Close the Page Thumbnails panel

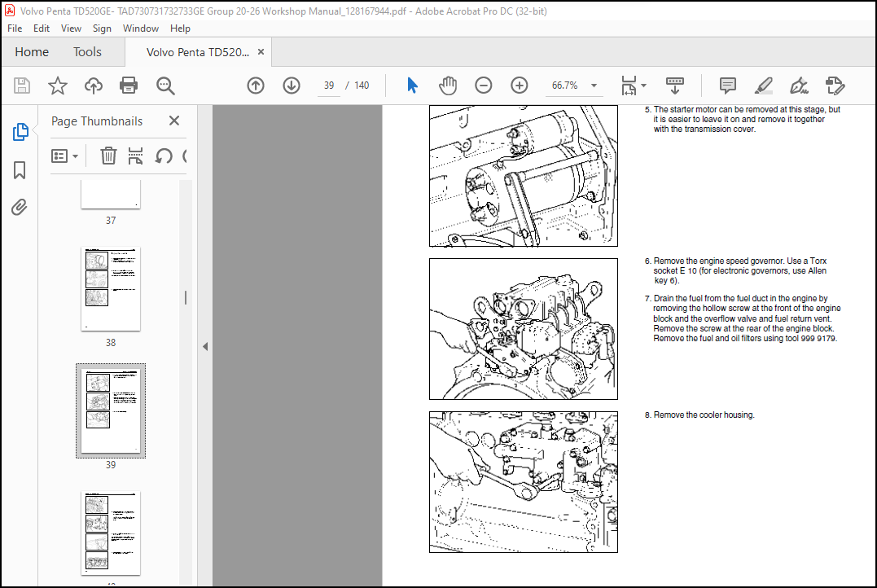[x=174, y=121]
